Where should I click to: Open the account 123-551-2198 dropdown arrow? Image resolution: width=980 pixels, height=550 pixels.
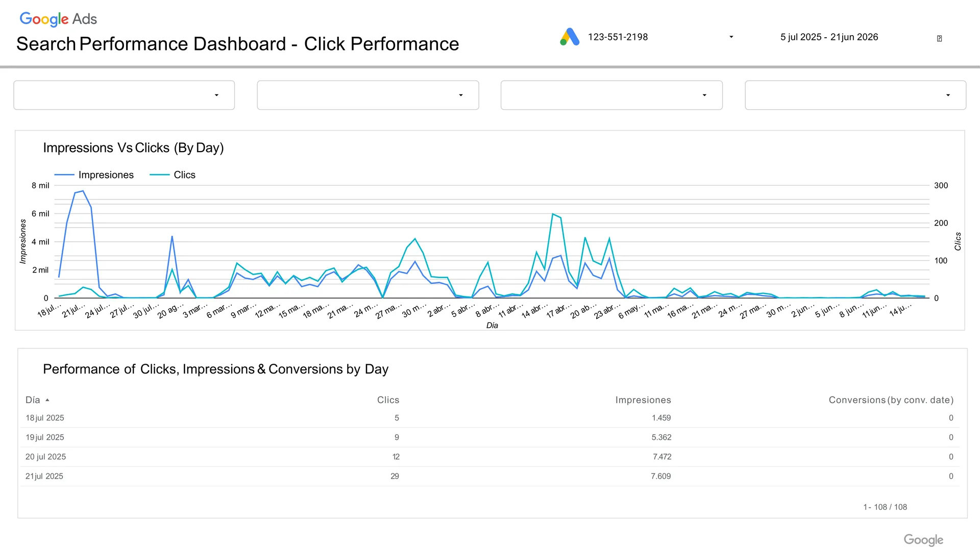click(x=731, y=37)
